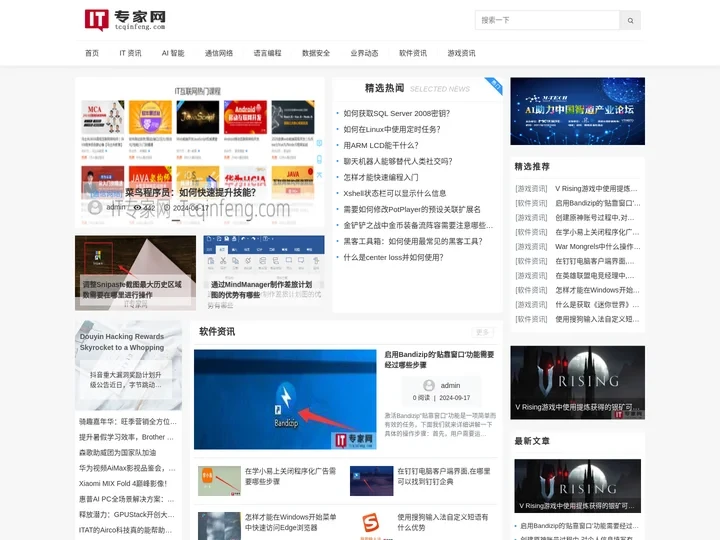Open 提升暑假学习效率，Brother news link
This screenshot has width=720, height=540.
click(x=126, y=437)
